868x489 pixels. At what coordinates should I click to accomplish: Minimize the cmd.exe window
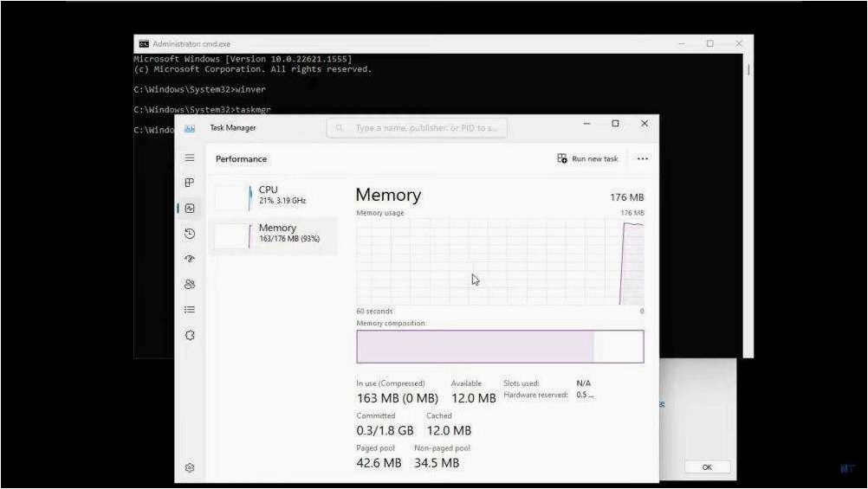(x=682, y=43)
